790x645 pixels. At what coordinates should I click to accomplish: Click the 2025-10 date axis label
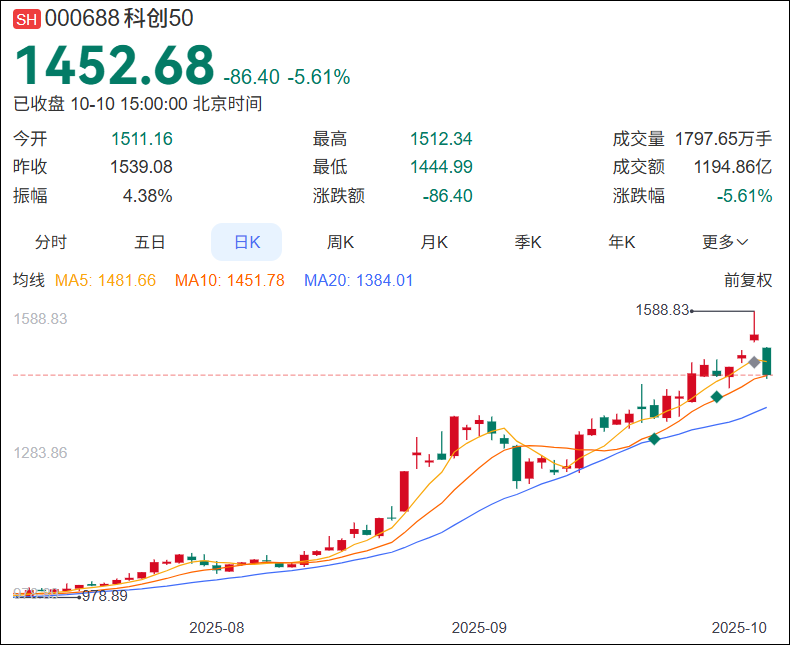(x=739, y=628)
